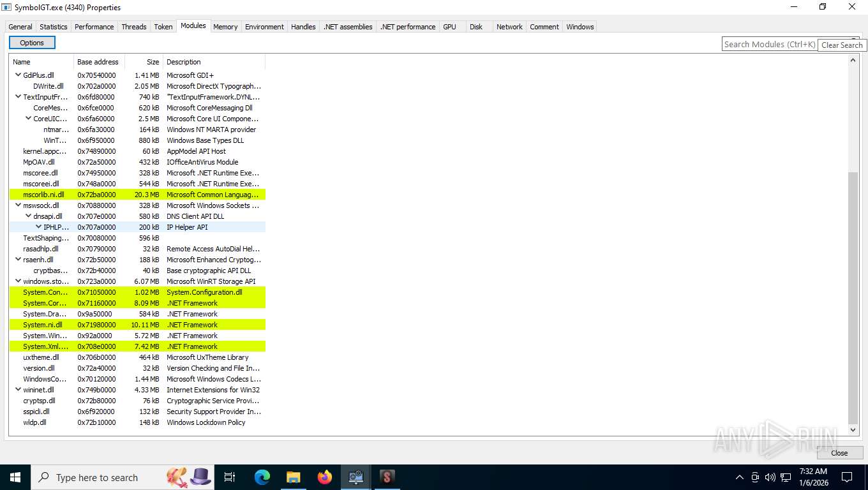Image resolution: width=868 pixels, height=490 pixels.
Task: Select the mscoree.dll module row
Action: (x=137, y=173)
